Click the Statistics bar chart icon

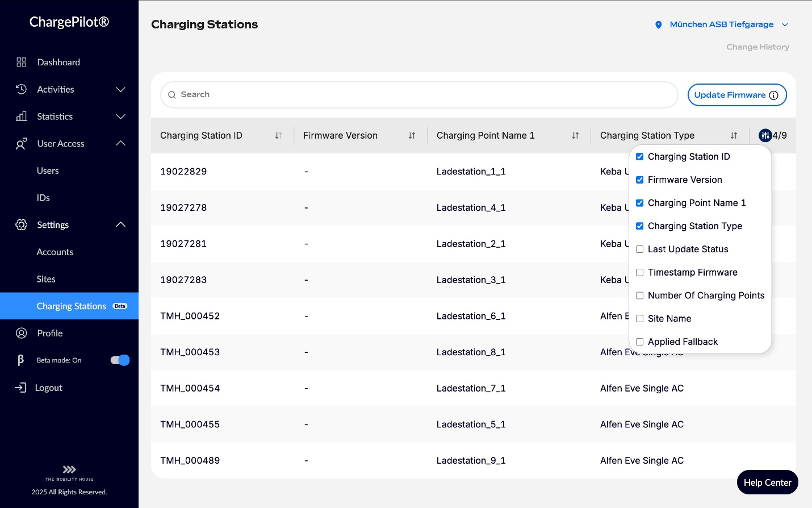(x=22, y=116)
